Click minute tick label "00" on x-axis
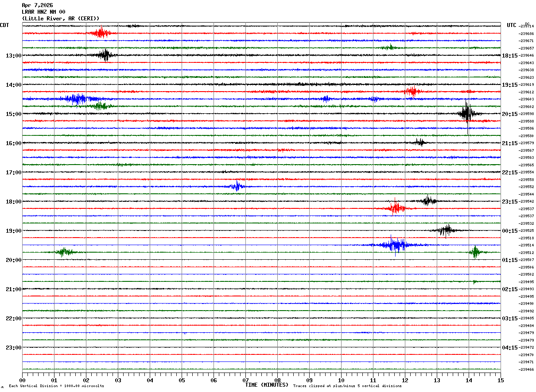This screenshot has width=536, height=392. tap(22, 380)
